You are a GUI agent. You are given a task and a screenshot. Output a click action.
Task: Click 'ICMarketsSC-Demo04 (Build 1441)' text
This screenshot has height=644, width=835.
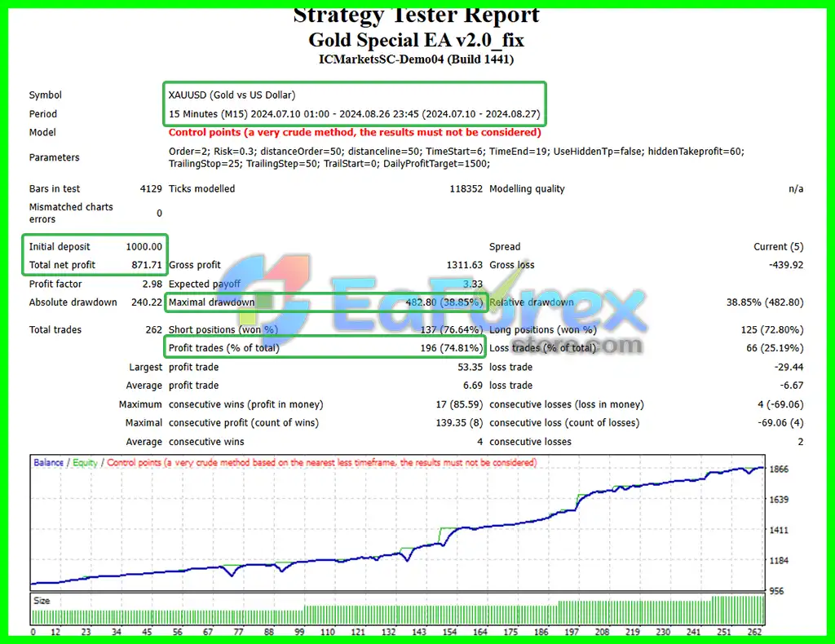pos(416,59)
